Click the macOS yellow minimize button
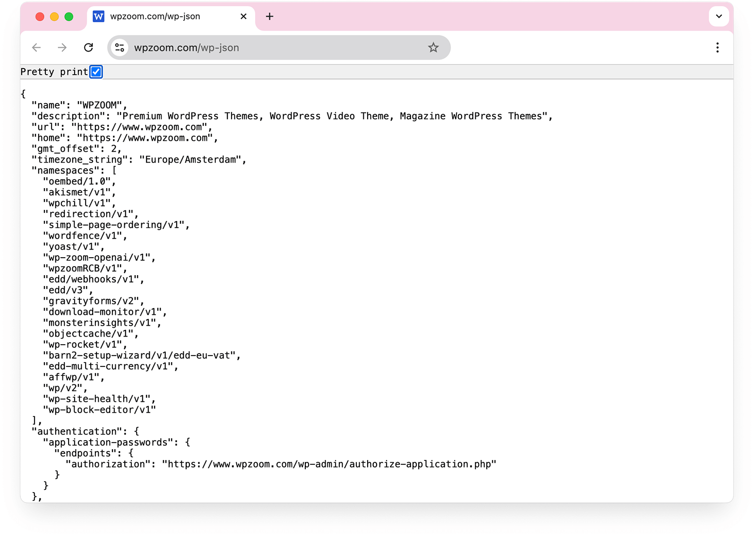756x538 pixels. [x=54, y=17]
